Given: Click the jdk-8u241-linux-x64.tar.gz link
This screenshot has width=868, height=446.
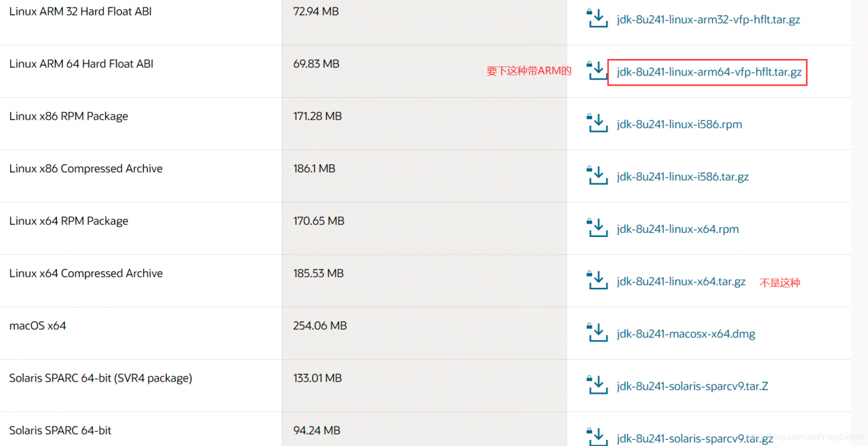Looking at the screenshot, I should [681, 281].
